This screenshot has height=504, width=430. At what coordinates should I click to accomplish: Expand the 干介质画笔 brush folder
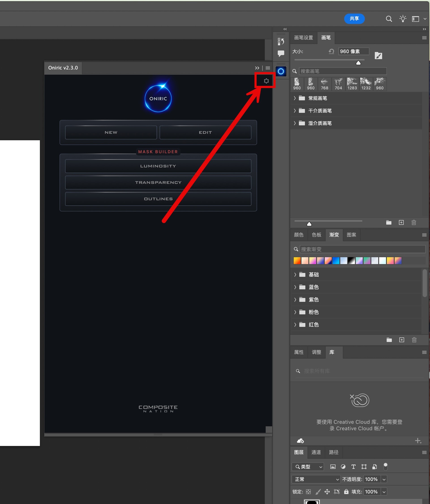[295, 111]
